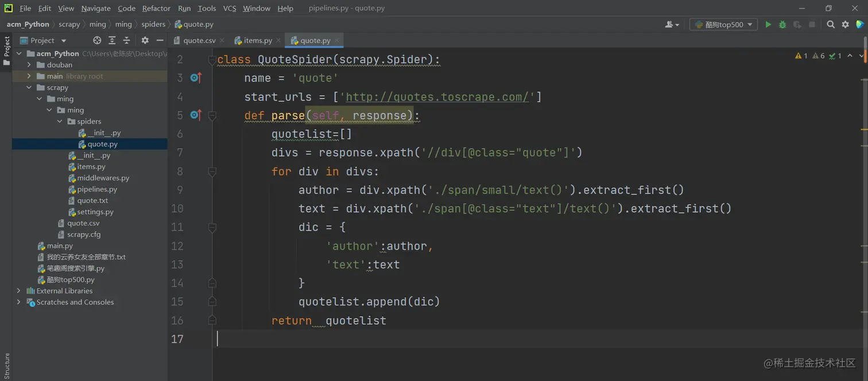Open the File menu
The width and height of the screenshot is (868, 381).
coord(25,8)
